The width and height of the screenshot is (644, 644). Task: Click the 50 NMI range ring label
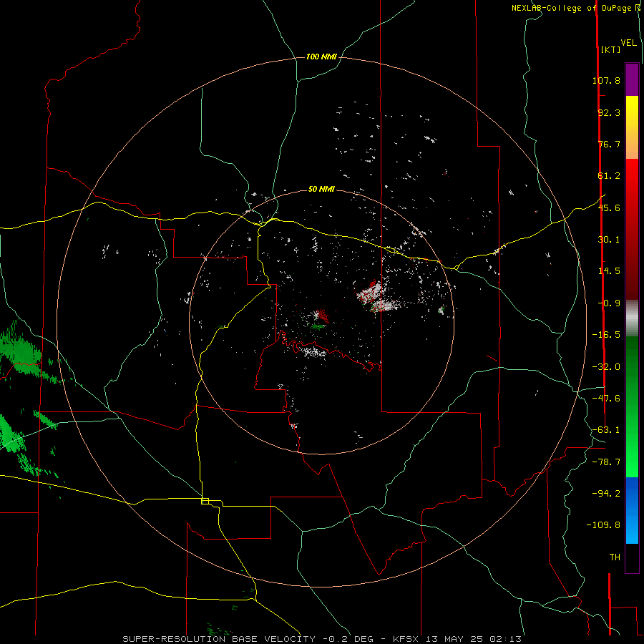pyautogui.click(x=321, y=190)
